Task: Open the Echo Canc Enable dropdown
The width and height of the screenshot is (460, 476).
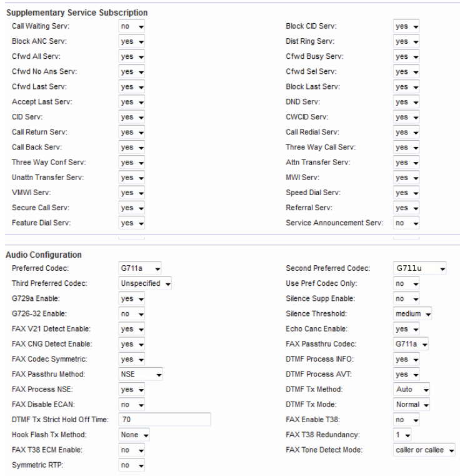Action: [x=407, y=329]
